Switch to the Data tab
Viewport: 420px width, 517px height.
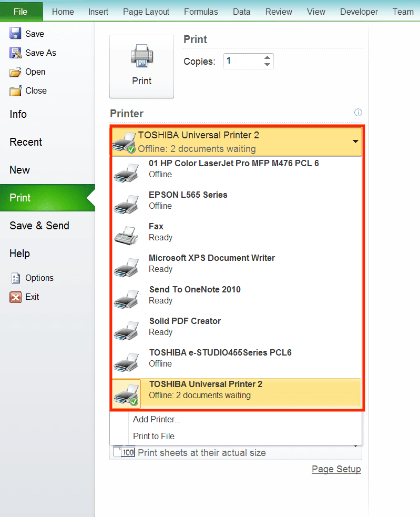pos(242,12)
